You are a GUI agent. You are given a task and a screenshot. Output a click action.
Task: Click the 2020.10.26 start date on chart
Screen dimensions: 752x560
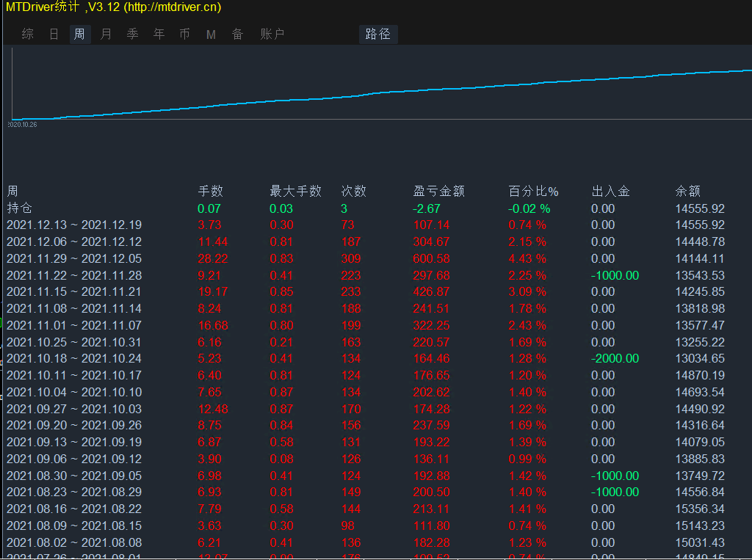tap(23, 125)
